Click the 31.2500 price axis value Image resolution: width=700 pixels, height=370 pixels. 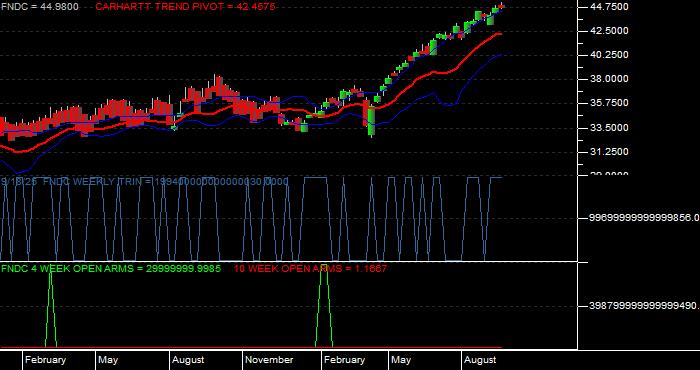[x=609, y=152]
